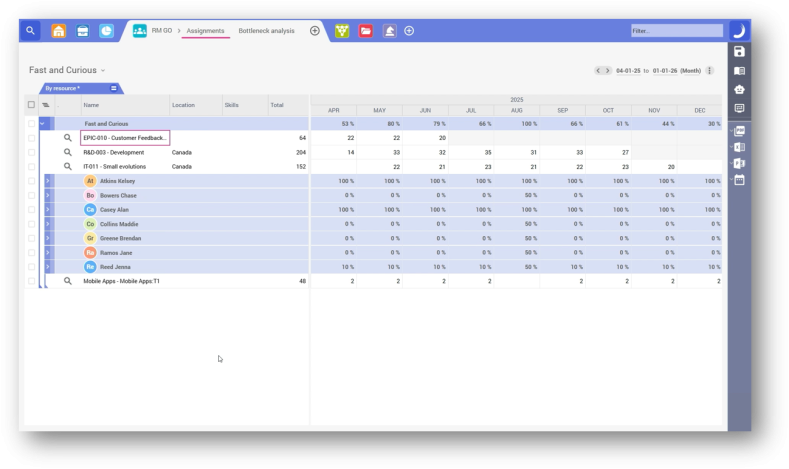Expand the Greene Brendan row
This screenshot has width=789, height=469.
coord(48,239)
